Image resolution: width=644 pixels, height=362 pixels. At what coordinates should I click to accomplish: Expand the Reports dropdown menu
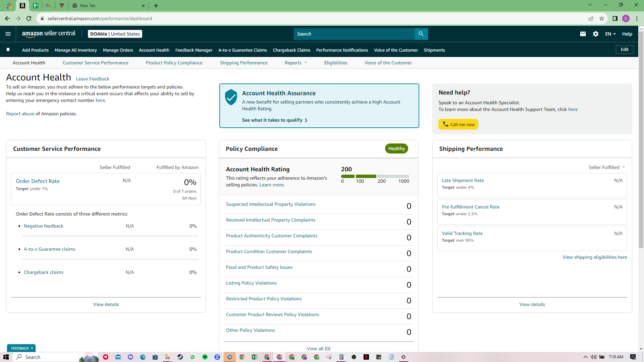point(296,63)
